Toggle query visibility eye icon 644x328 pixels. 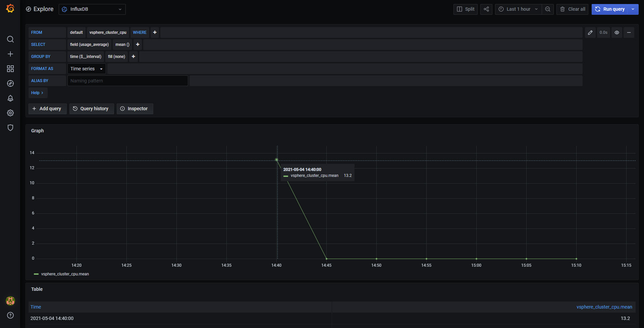click(x=617, y=32)
